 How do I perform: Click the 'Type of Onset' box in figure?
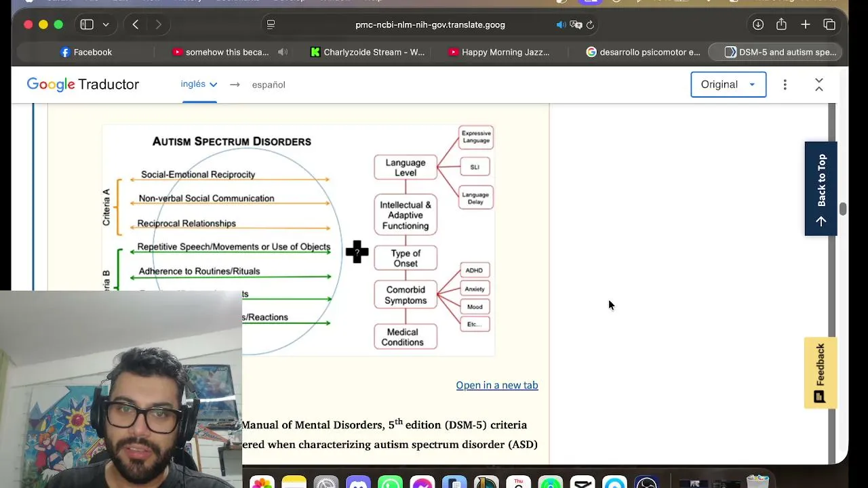pyautogui.click(x=406, y=258)
